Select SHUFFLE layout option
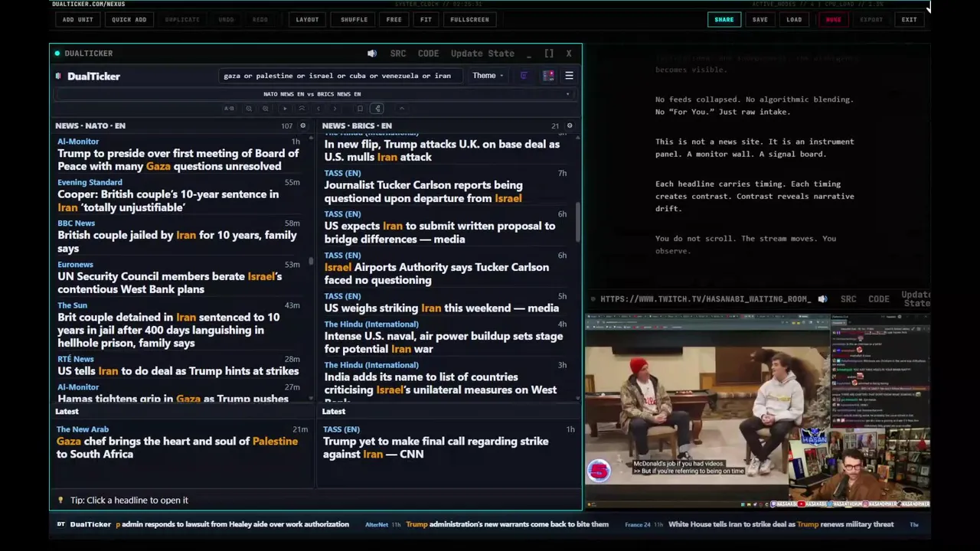 (x=354, y=20)
